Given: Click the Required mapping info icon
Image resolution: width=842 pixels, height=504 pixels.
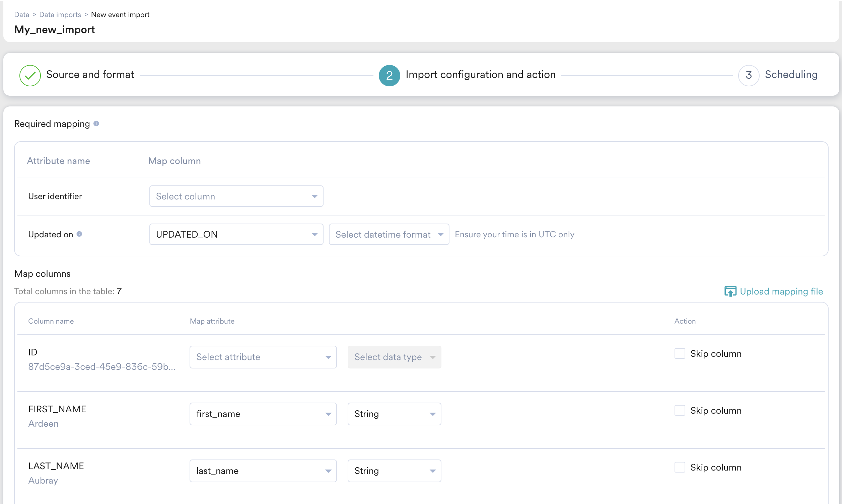Looking at the screenshot, I should coord(96,123).
